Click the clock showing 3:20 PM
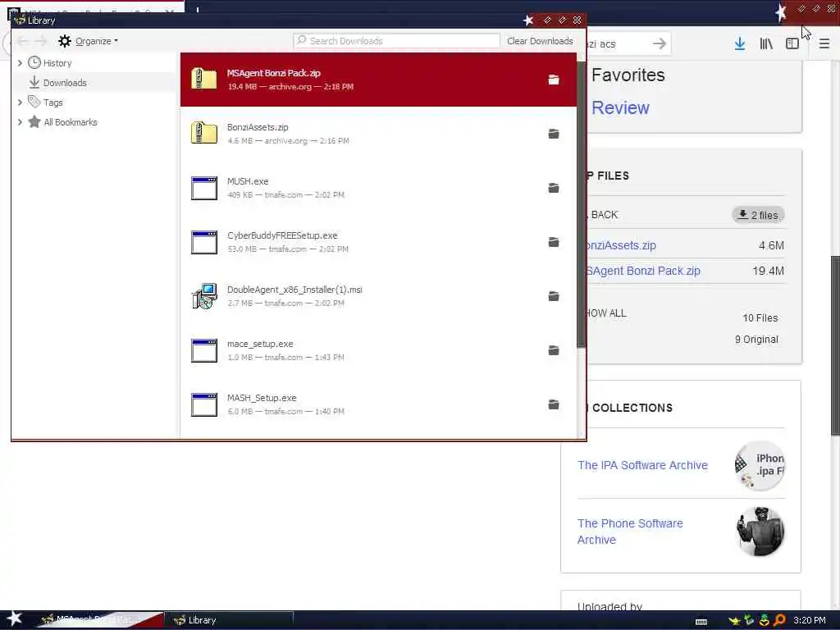Viewport: 840px width, 630px height. coord(809,620)
